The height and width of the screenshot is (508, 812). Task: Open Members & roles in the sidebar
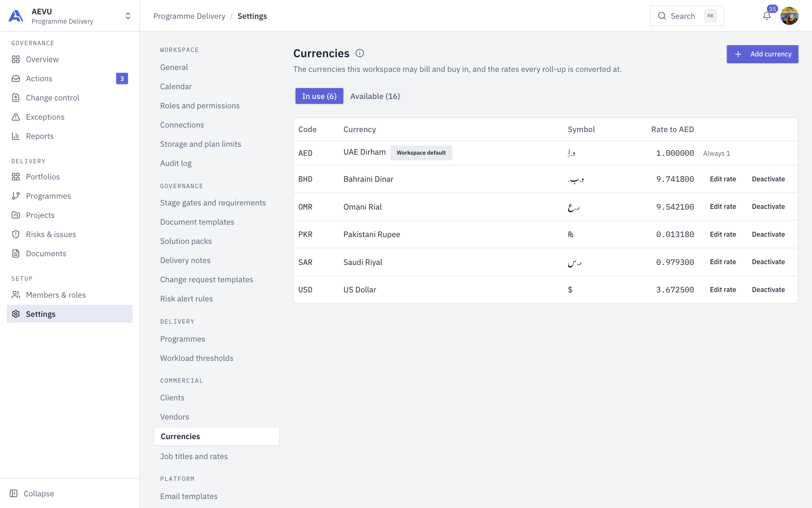pyautogui.click(x=70, y=295)
